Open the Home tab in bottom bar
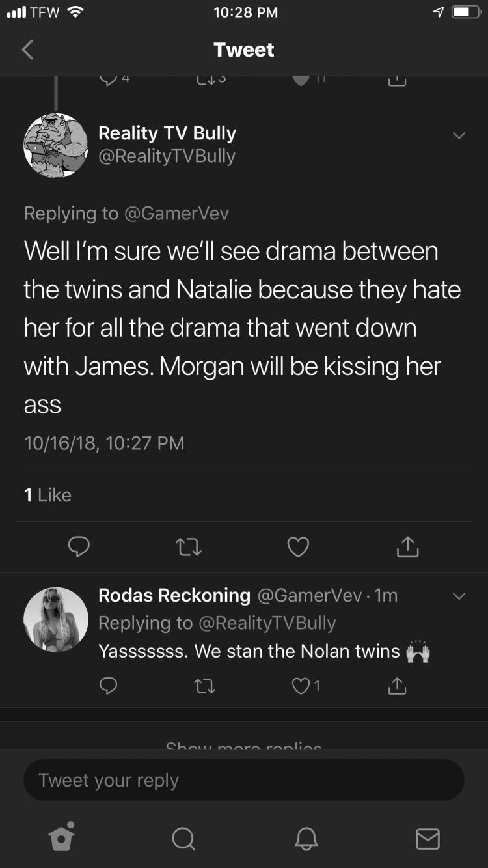Screen dimensions: 488x868 tap(61, 837)
